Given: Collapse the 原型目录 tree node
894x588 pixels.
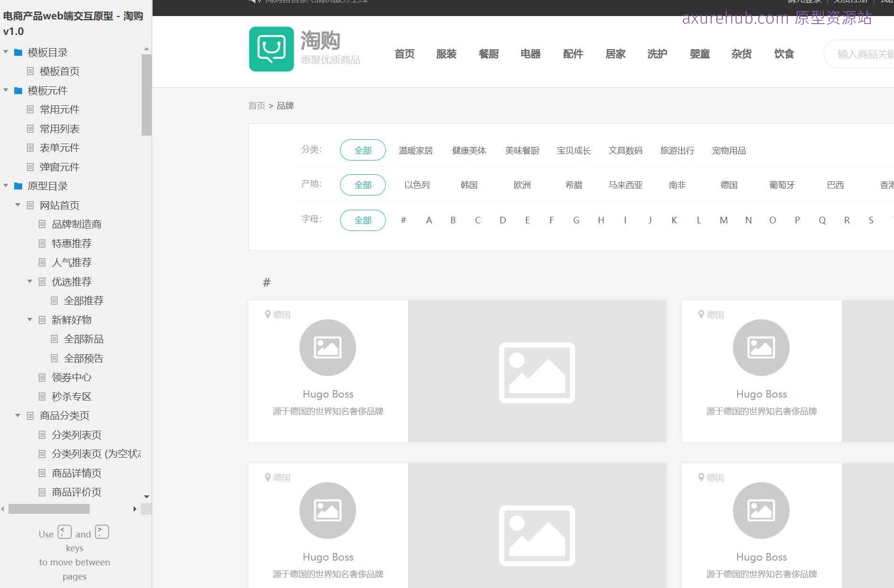Looking at the screenshot, I should click(x=5, y=186).
